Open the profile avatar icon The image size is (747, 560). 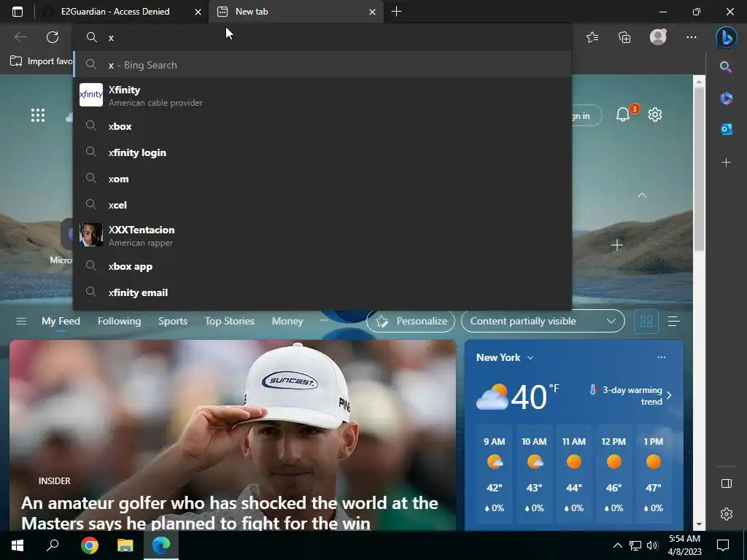point(658,36)
